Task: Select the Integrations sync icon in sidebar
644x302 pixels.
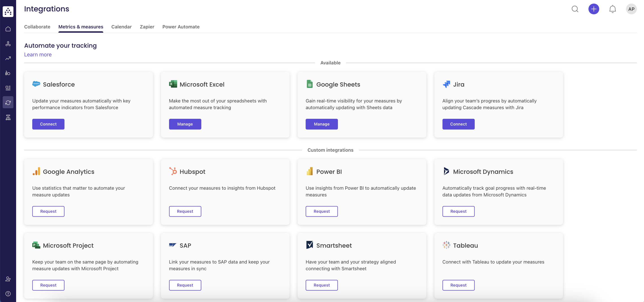Action: click(x=8, y=102)
